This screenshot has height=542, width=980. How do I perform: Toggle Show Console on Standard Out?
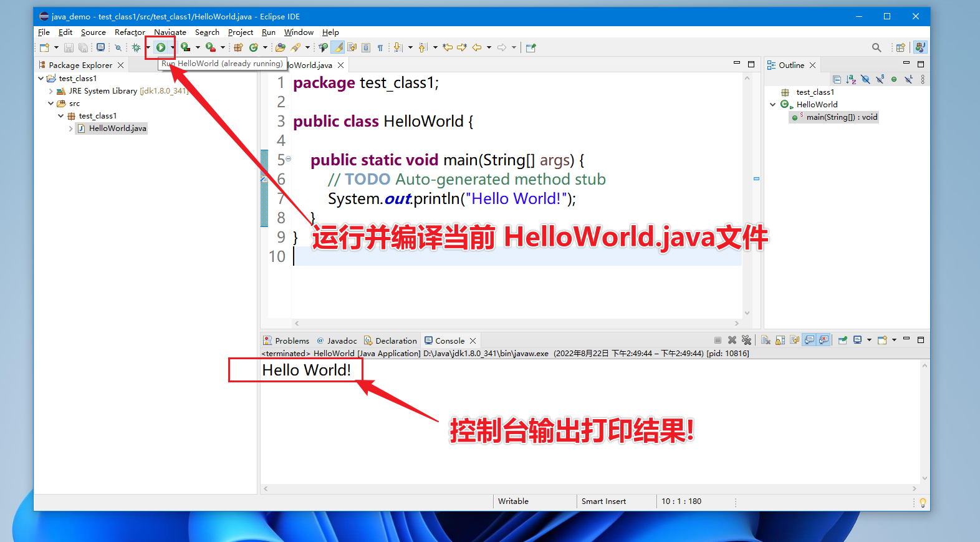click(x=809, y=340)
